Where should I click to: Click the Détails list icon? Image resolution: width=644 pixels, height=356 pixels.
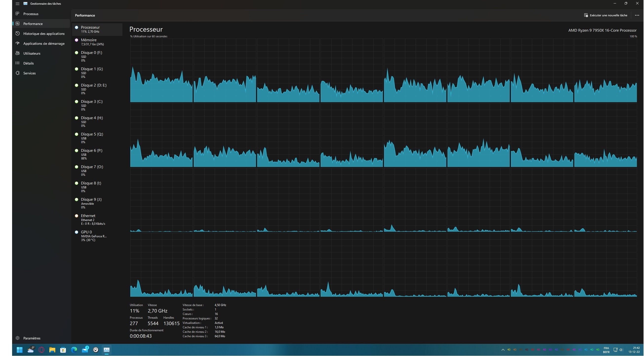18,63
